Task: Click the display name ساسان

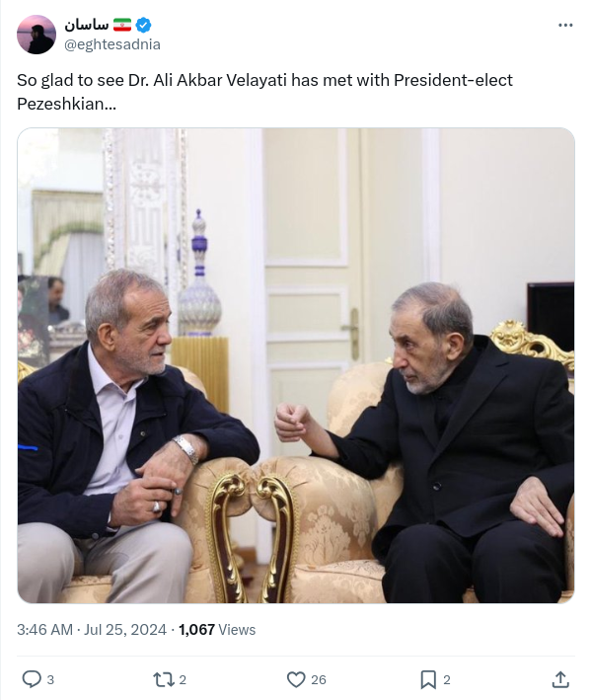Action: 87,25
